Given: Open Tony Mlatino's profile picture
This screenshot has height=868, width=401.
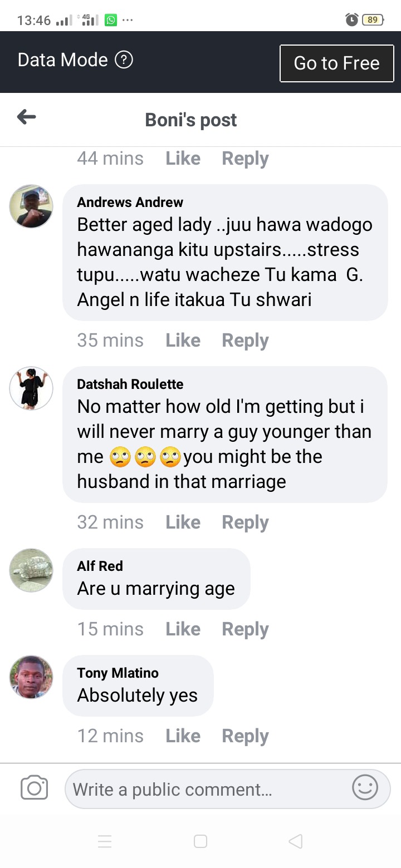Looking at the screenshot, I should click(x=31, y=677).
